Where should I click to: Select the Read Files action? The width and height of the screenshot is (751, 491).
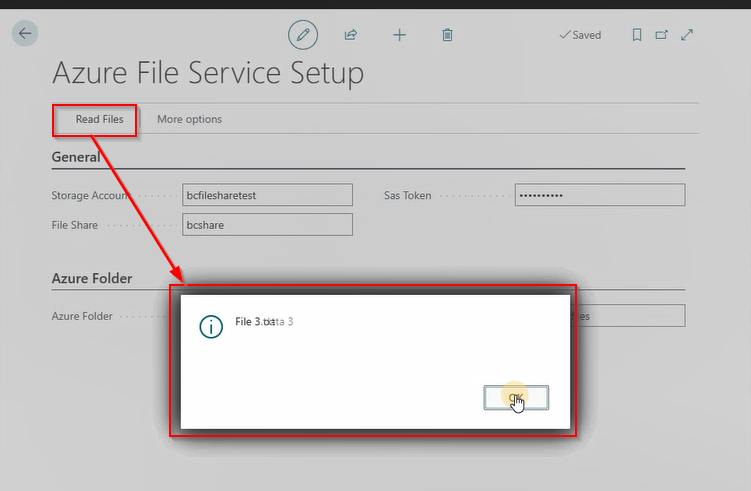99,119
